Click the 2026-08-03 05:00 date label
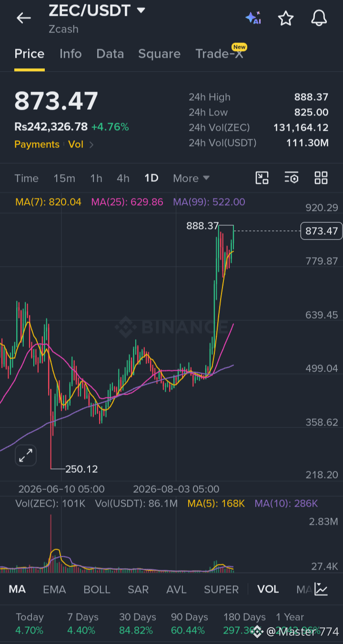This screenshot has height=644, width=343. (x=176, y=489)
